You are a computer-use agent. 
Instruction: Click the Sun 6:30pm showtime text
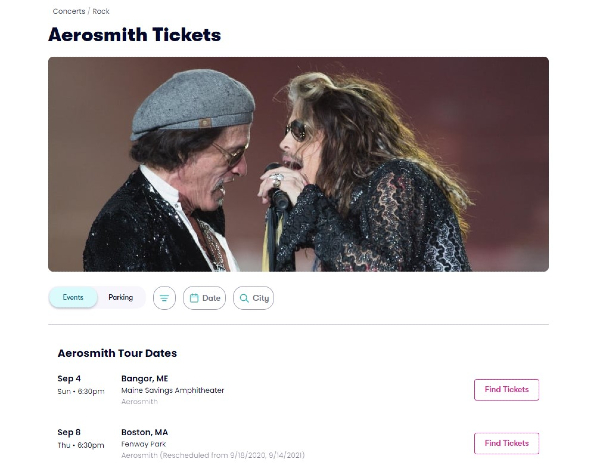[x=81, y=391]
